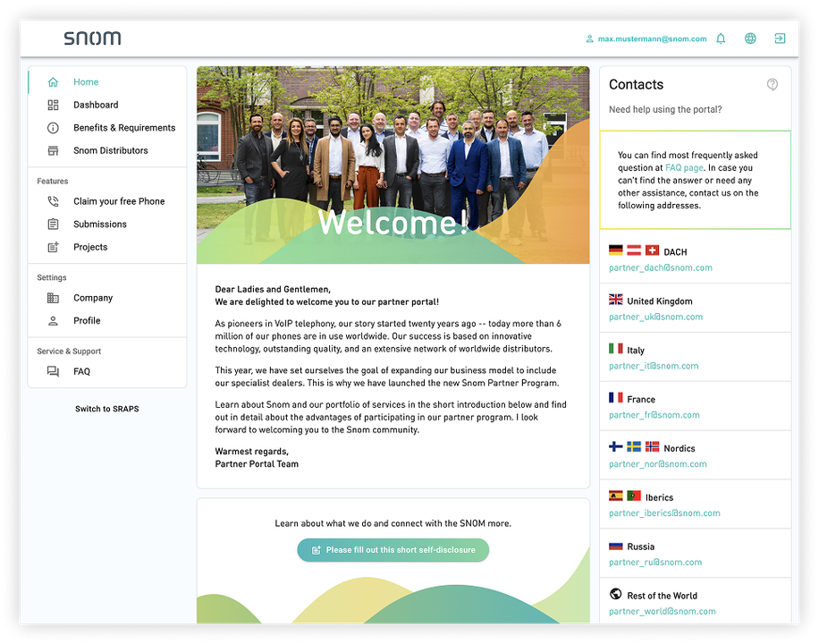Screen dimensions: 819x644
Task: Open FAQ under Service & Support
Action: coord(81,372)
